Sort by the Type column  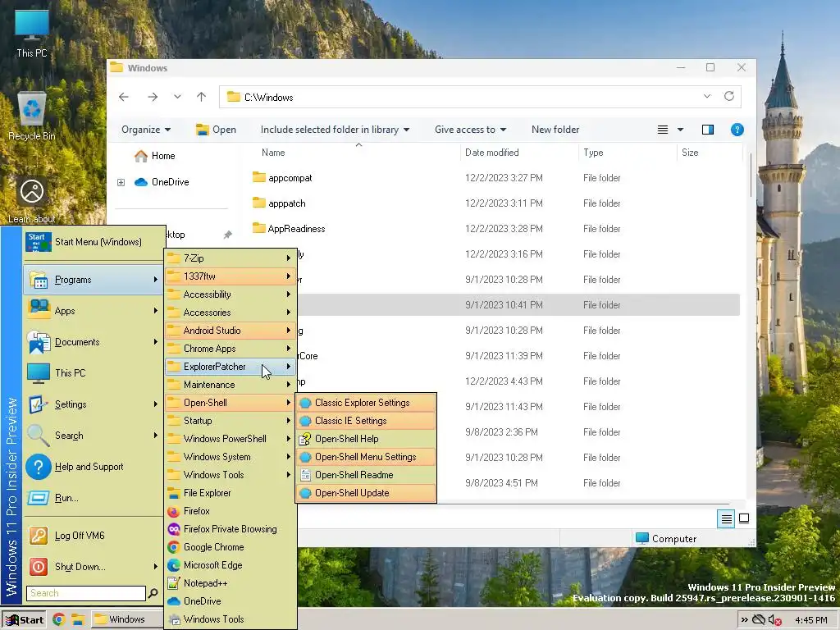pyautogui.click(x=593, y=153)
